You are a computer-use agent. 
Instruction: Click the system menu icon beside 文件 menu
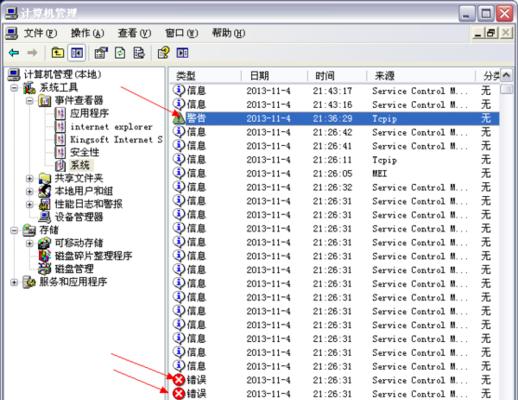pos(12,33)
